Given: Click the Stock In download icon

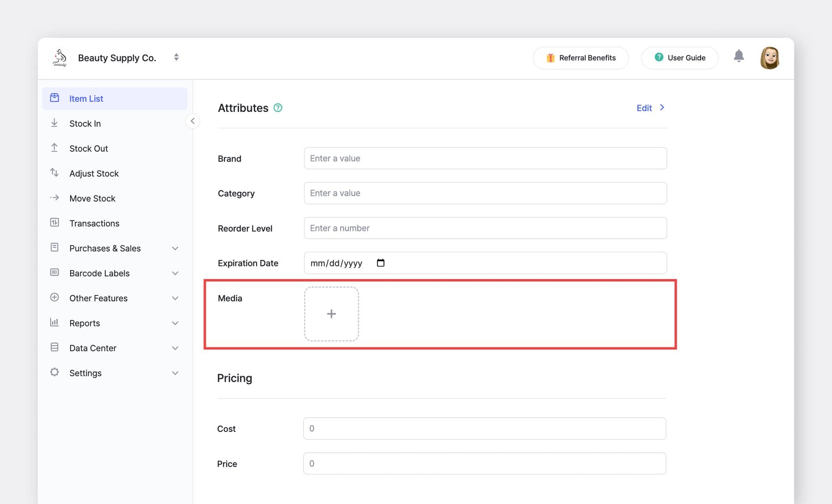Looking at the screenshot, I should pos(55,123).
